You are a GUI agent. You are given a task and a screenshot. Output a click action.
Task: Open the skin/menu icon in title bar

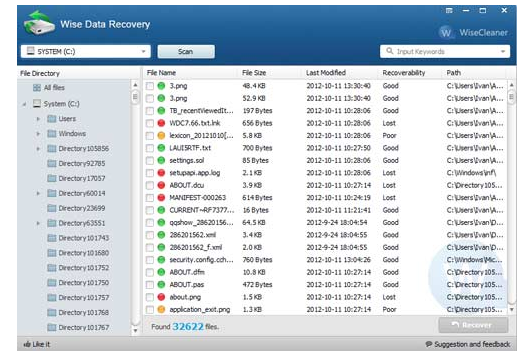tap(449, 11)
